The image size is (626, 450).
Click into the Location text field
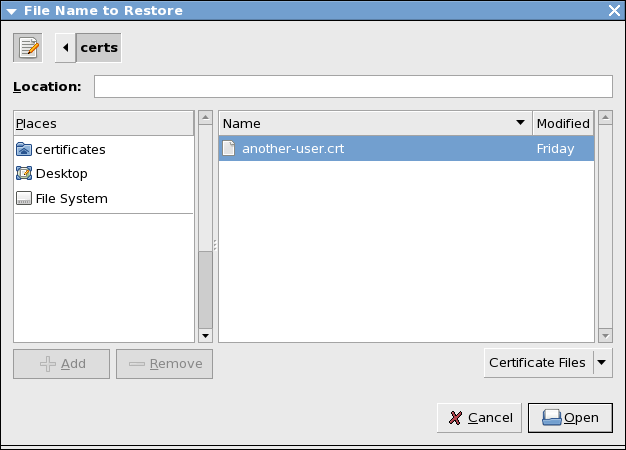pos(353,86)
